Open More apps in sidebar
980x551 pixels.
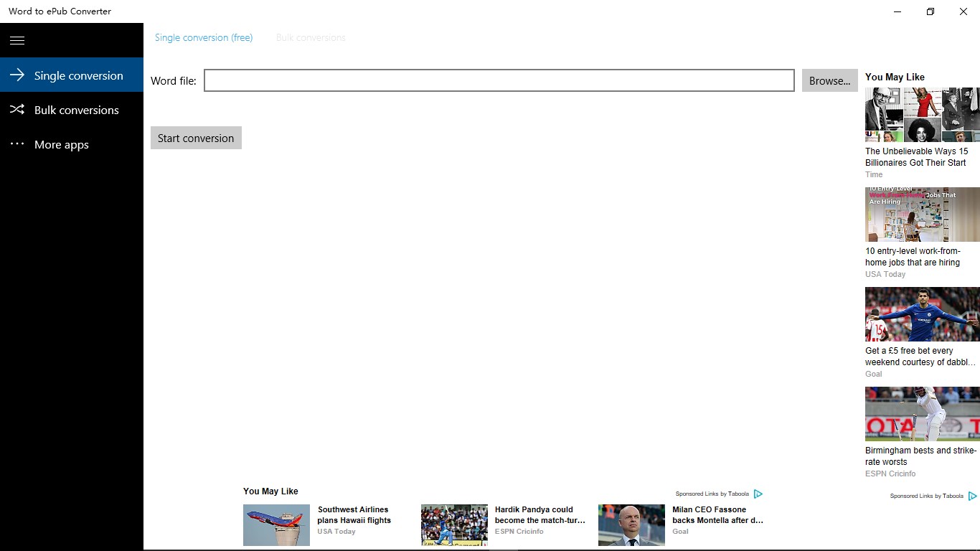tap(72, 144)
